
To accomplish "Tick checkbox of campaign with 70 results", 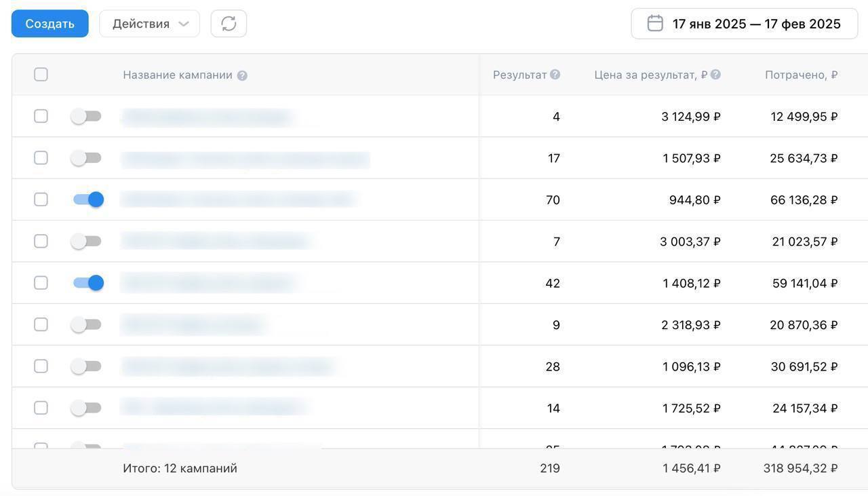I will click(x=41, y=199).
